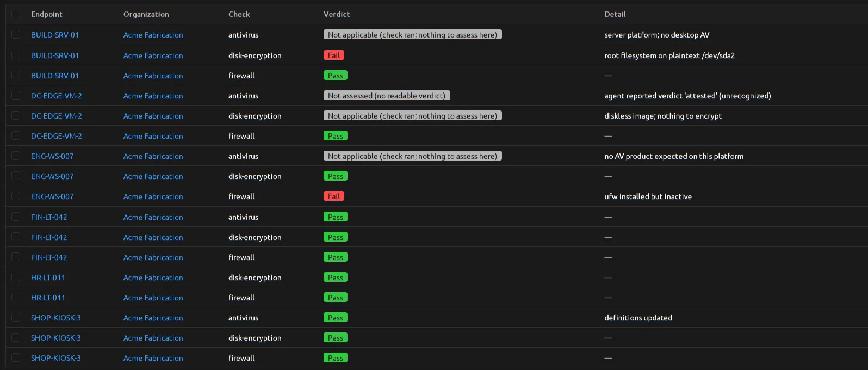Screen dimensions: 868x370
Task: Open BUILD-SRV-01 link in the firewall row
Action: [x=55, y=76]
